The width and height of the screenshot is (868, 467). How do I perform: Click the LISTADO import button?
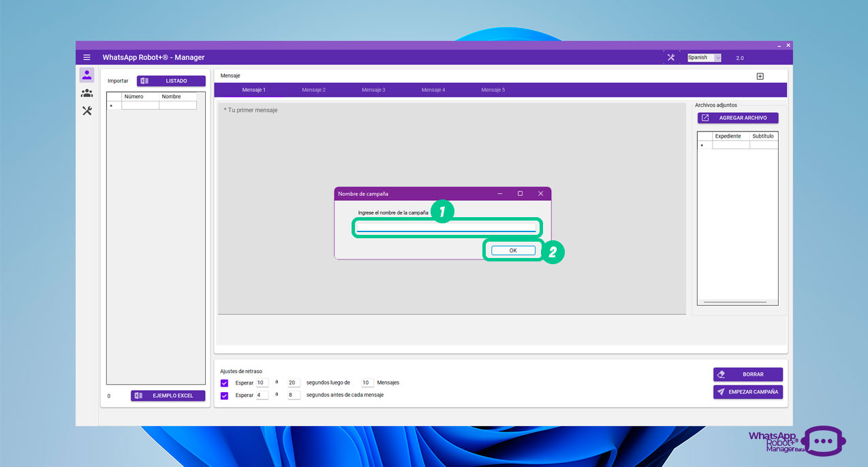171,81
